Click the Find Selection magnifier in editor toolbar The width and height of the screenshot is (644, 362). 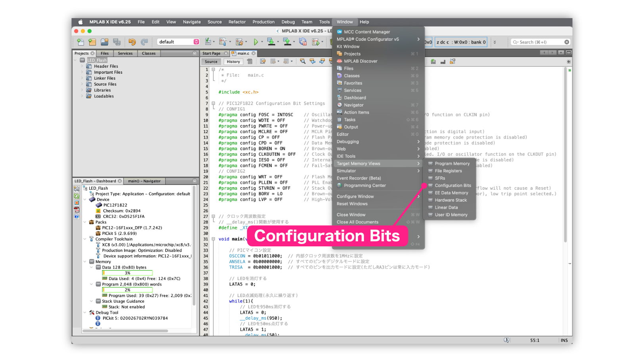303,61
